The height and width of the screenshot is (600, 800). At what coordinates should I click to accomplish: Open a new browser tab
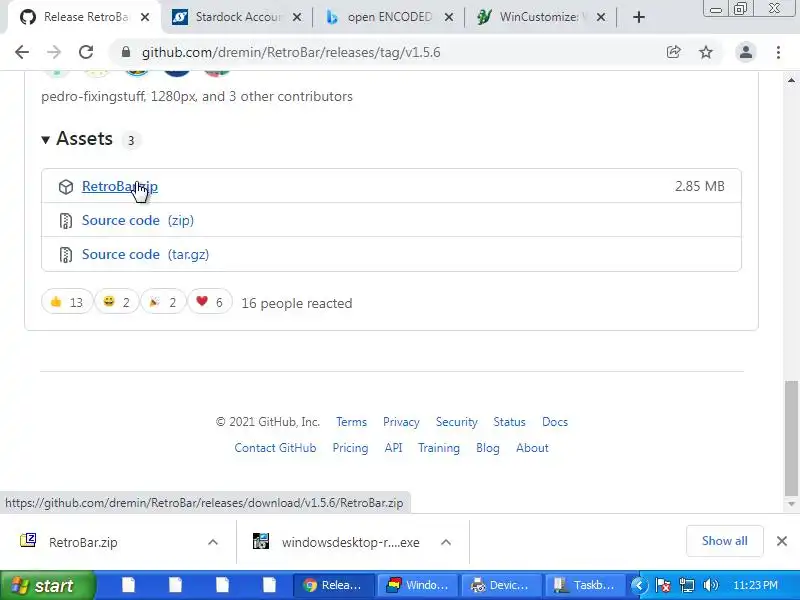point(638,17)
